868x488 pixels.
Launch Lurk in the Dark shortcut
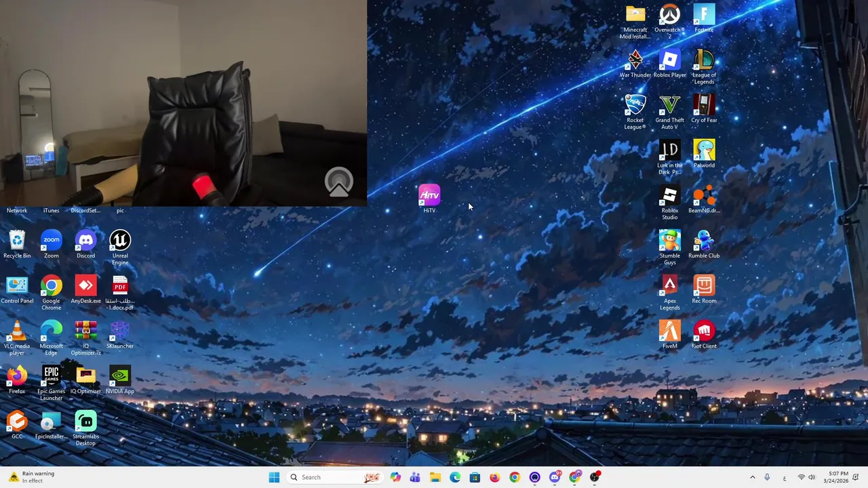coord(670,158)
